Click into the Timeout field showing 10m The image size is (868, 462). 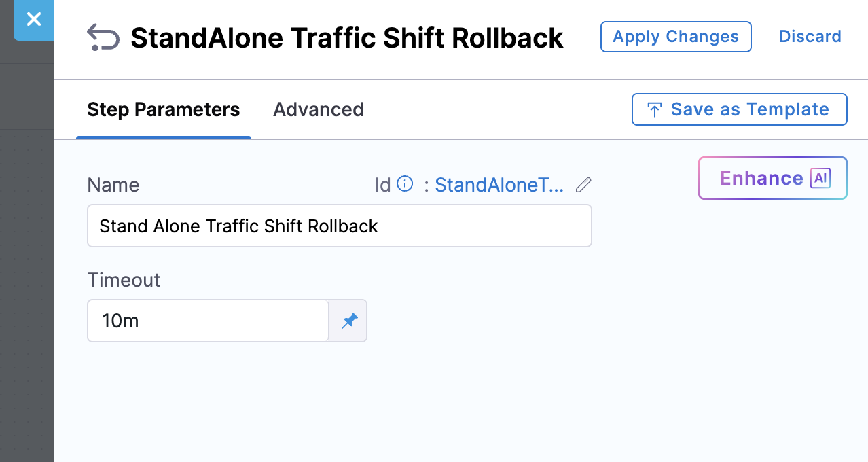coord(208,321)
